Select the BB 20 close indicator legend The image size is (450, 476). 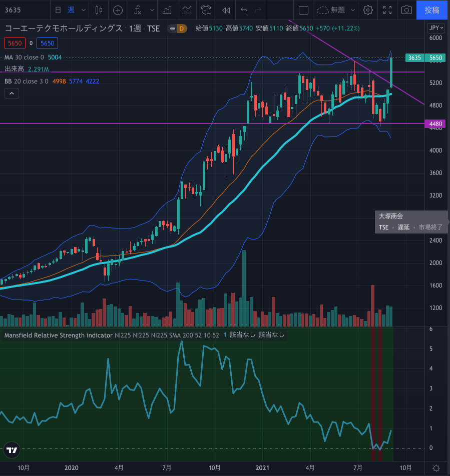(x=52, y=81)
